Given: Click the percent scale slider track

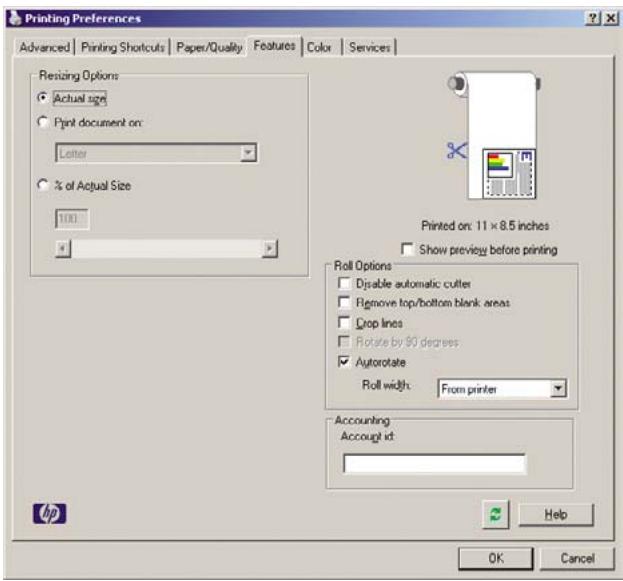Looking at the screenshot, I should tap(166, 249).
